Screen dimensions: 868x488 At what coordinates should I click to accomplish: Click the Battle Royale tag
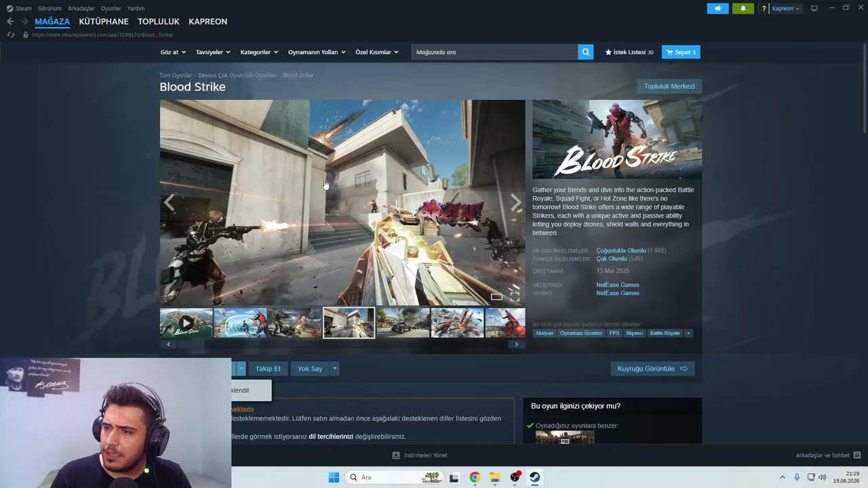point(665,333)
